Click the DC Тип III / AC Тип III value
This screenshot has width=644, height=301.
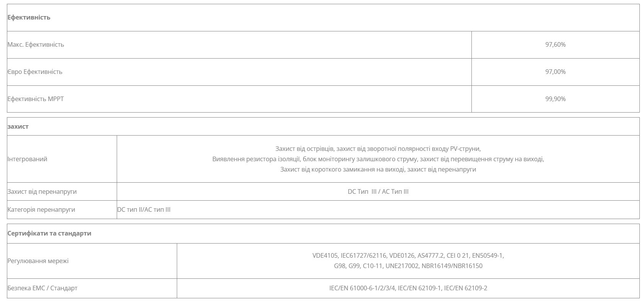click(x=378, y=191)
